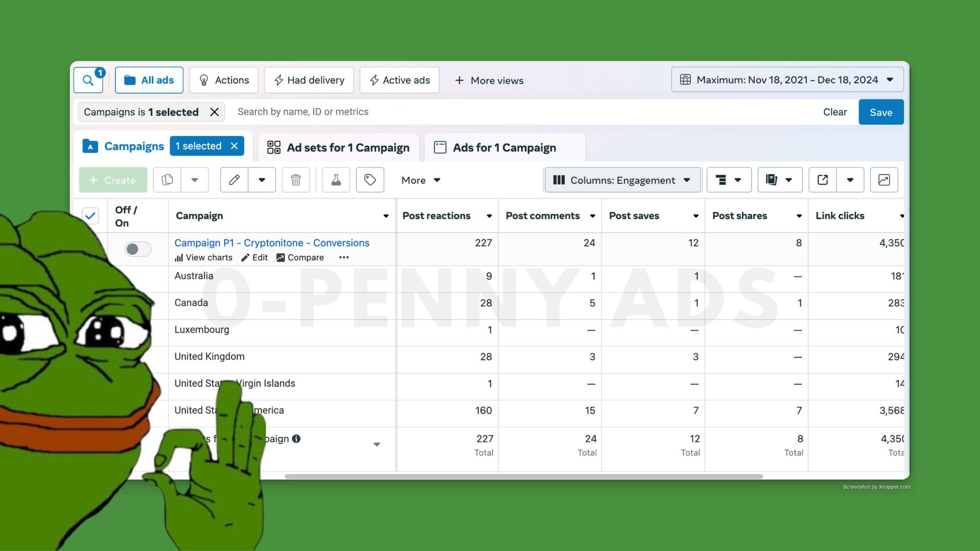Screen dimensions: 980x551
Task: Click the United Kingdom breakdown row
Action: [209, 357]
